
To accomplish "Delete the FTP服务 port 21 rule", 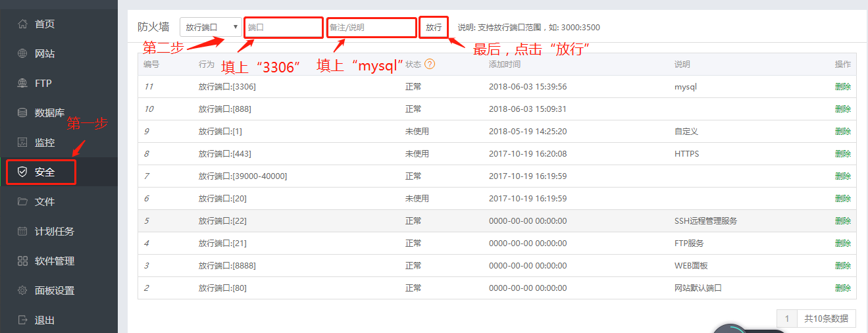I will coord(842,243).
